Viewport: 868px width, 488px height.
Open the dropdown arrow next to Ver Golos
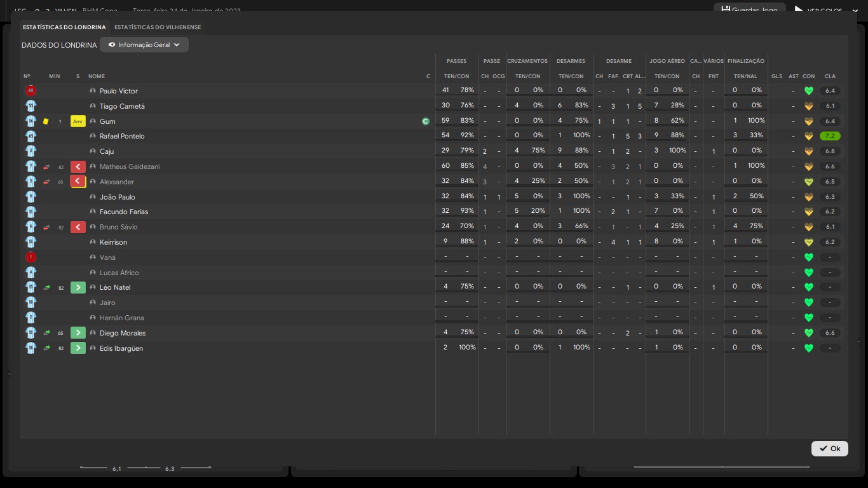(855, 10)
